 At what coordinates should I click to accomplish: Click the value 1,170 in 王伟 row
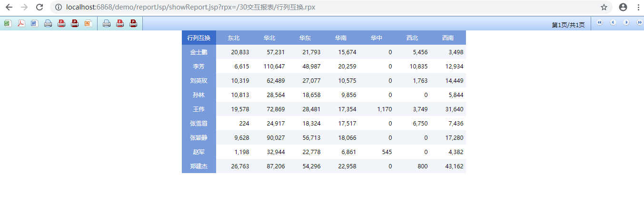click(x=385, y=109)
